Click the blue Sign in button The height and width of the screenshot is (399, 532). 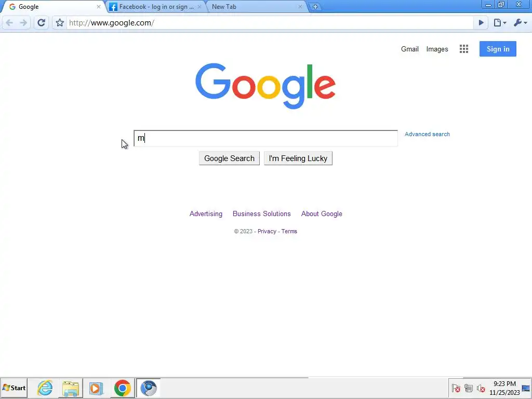coord(498,49)
